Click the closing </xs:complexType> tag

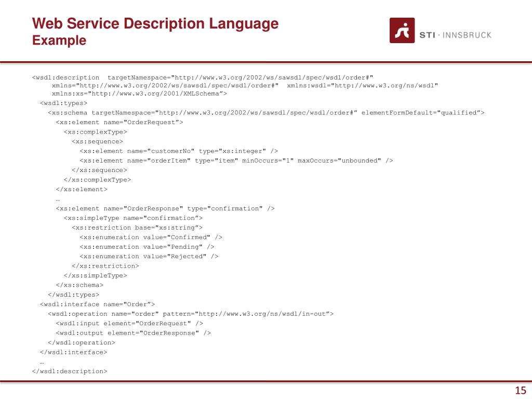coord(97,179)
